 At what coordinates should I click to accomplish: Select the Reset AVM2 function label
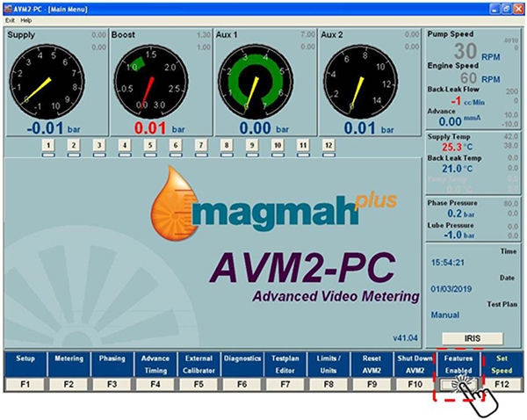pos(372,364)
